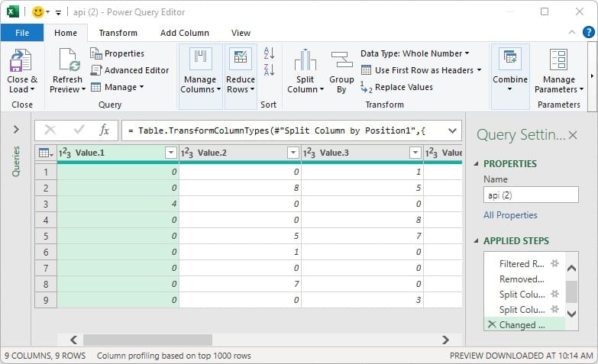Open the Advanced Editor
The height and width of the screenshot is (364, 598).
coord(129,70)
